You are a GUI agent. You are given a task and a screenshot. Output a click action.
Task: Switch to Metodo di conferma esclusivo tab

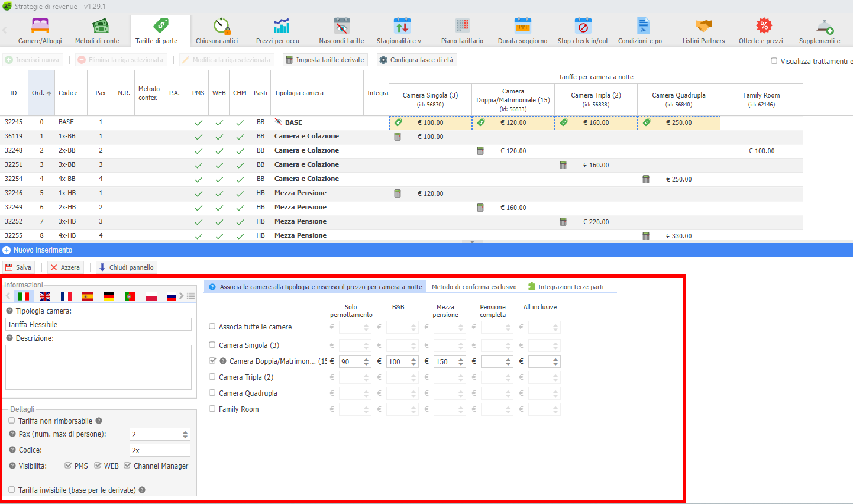[x=474, y=287]
